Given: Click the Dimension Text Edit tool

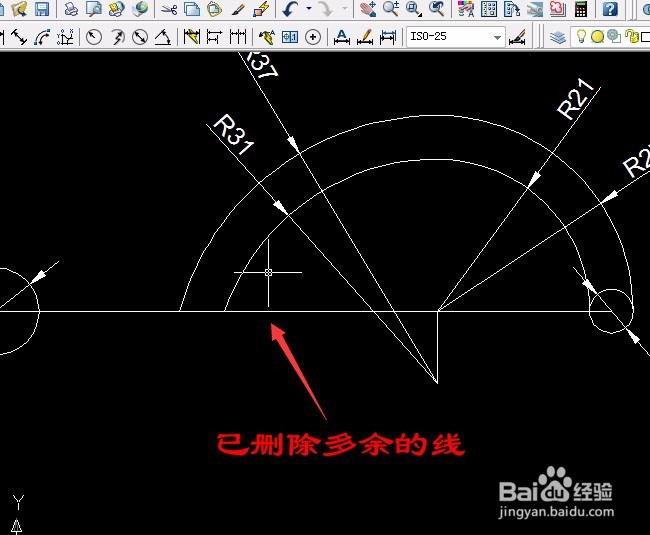Looking at the screenshot, I should (x=365, y=37).
